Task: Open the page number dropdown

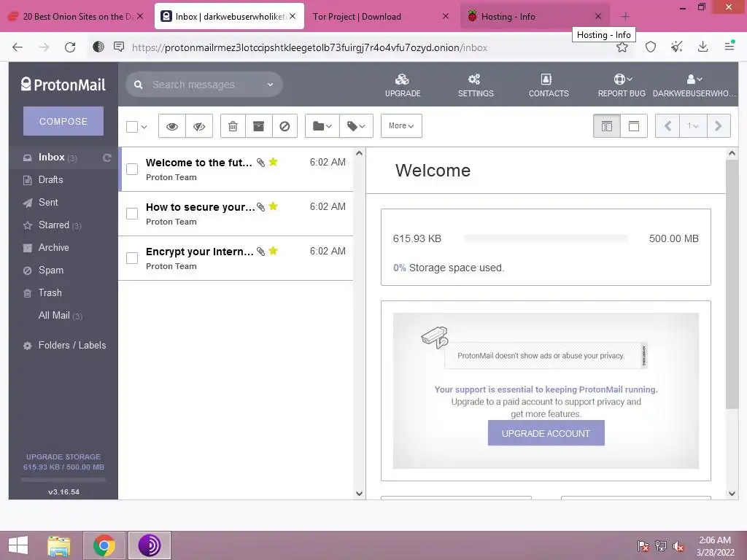Action: (693, 126)
